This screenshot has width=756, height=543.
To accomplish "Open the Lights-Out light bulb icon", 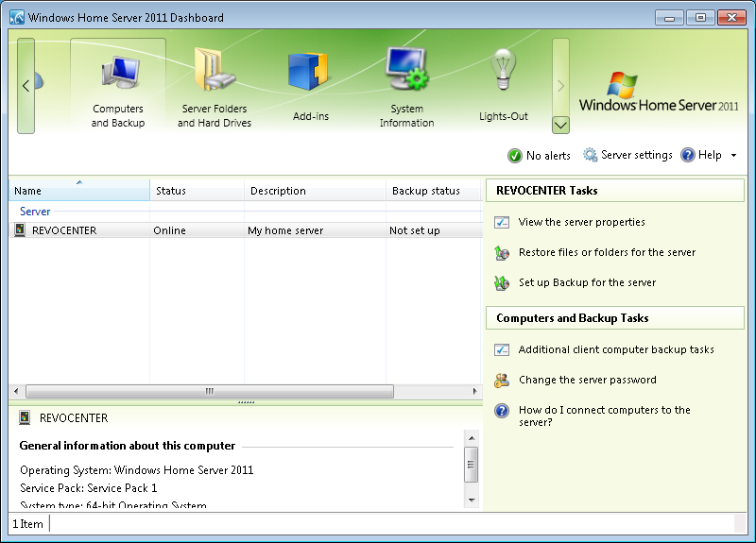I will (503, 69).
